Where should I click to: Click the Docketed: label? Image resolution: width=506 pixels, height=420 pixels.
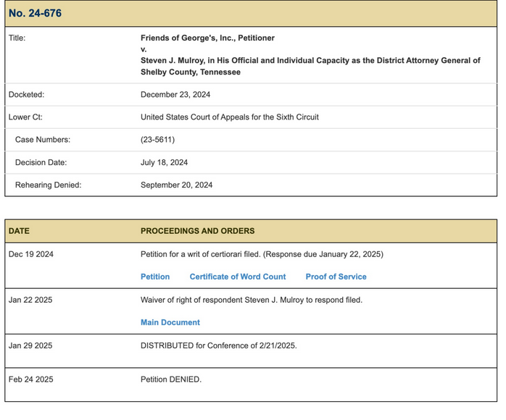[x=26, y=95]
